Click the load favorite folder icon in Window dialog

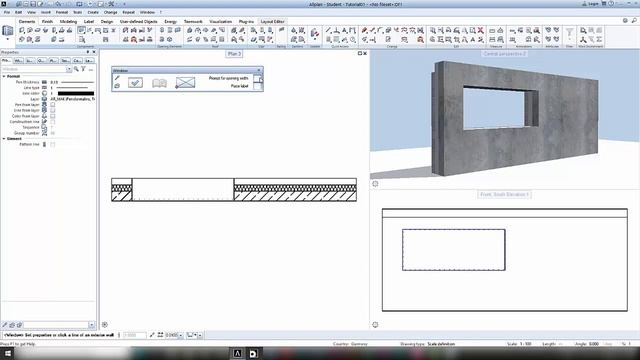pyautogui.click(x=117, y=86)
